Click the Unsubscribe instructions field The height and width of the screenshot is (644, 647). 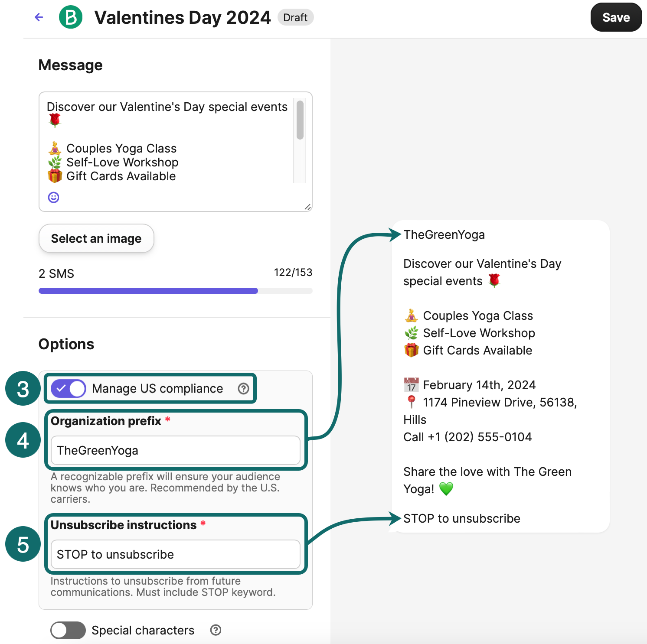click(x=175, y=554)
